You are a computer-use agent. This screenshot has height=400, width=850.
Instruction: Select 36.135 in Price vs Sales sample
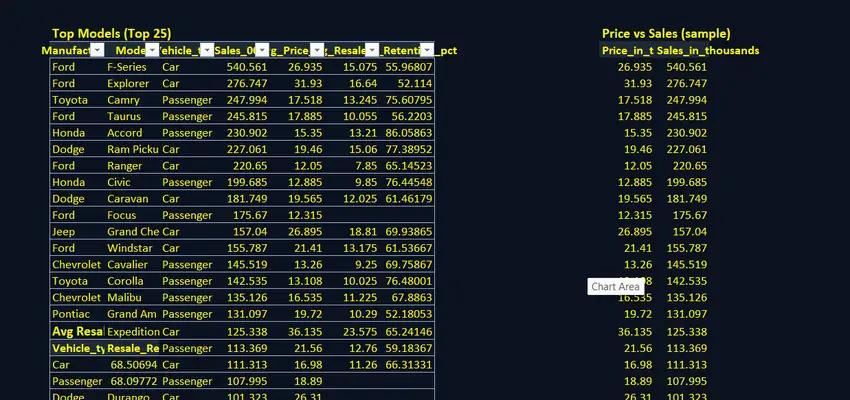(x=635, y=331)
